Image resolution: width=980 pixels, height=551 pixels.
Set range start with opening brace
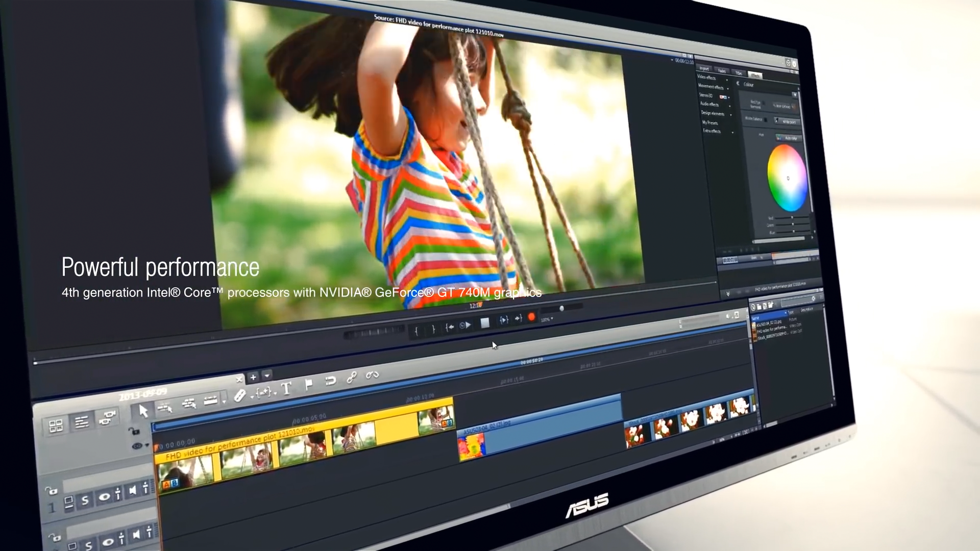point(416,331)
